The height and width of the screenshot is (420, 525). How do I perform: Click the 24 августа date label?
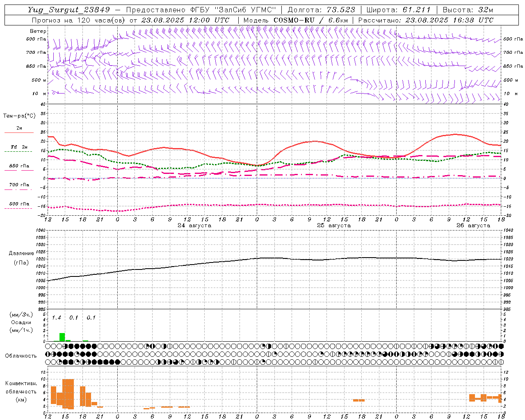(194, 226)
